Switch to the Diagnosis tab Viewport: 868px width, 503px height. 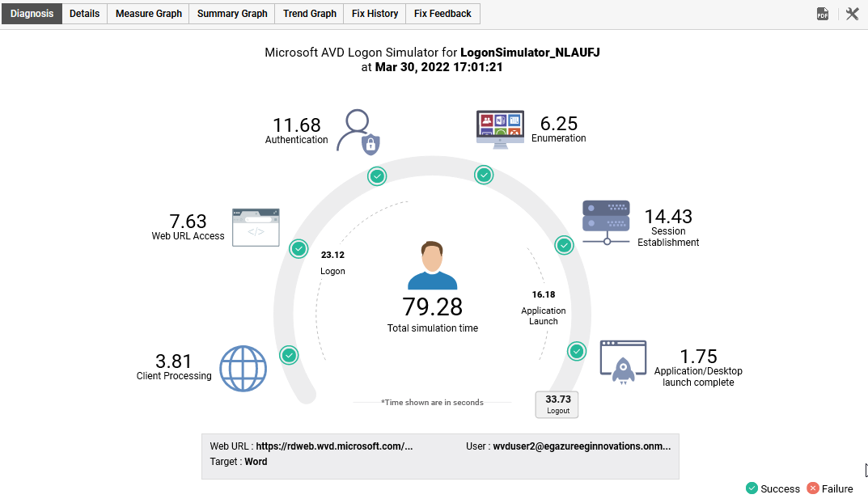tap(32, 14)
